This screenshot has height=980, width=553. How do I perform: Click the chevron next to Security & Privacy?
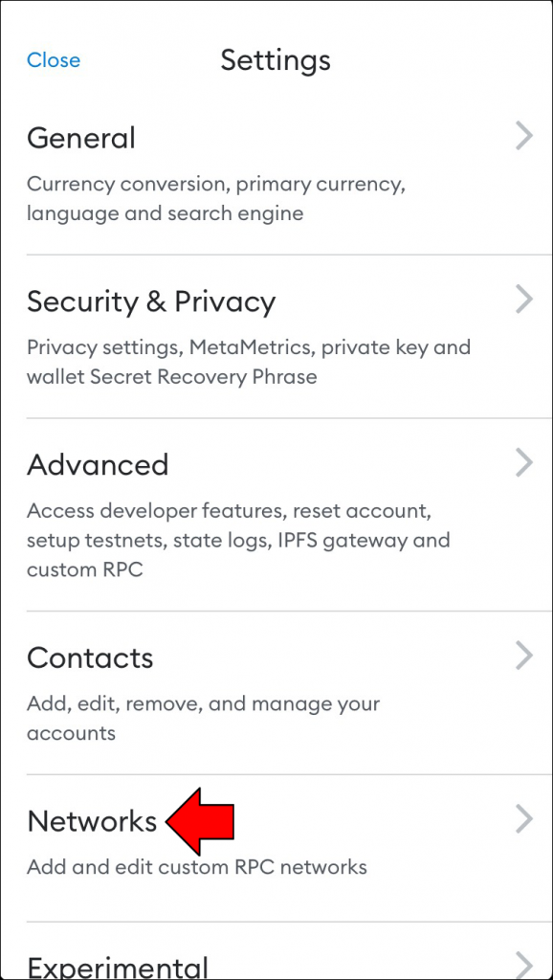(x=524, y=299)
